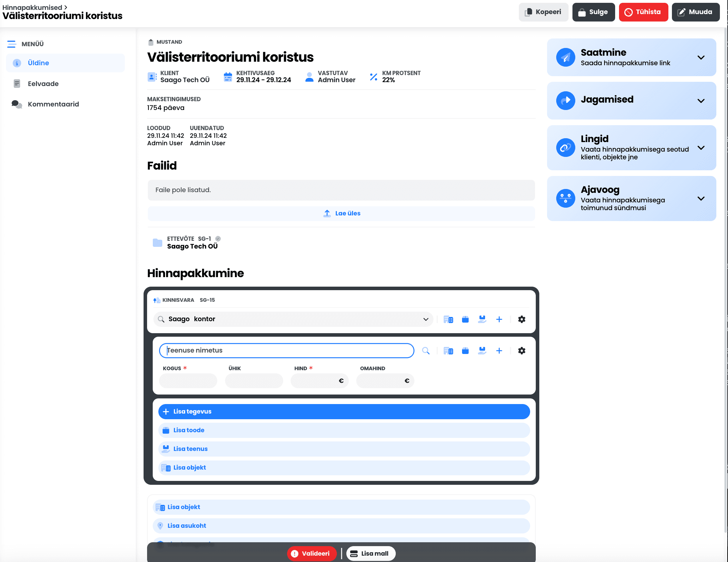Click the Lingid chain link icon
728x562 pixels.
[565, 148]
